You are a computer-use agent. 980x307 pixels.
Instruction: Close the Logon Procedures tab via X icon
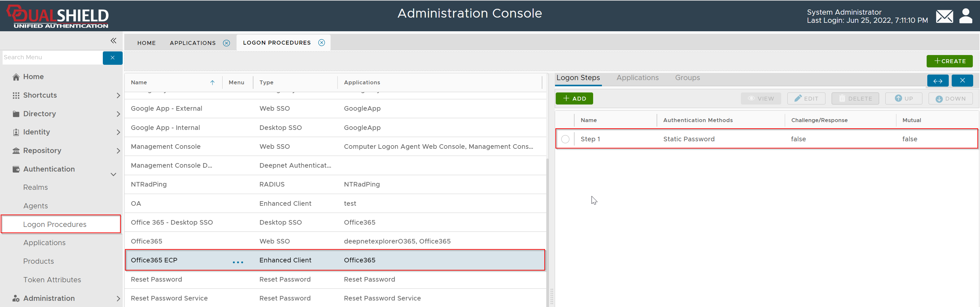point(321,43)
